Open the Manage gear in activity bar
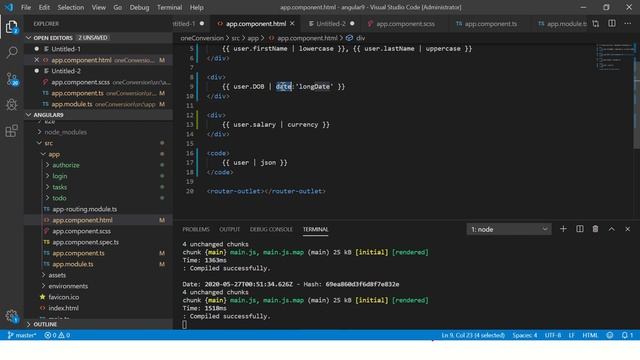The image size is (640, 360). (12, 316)
